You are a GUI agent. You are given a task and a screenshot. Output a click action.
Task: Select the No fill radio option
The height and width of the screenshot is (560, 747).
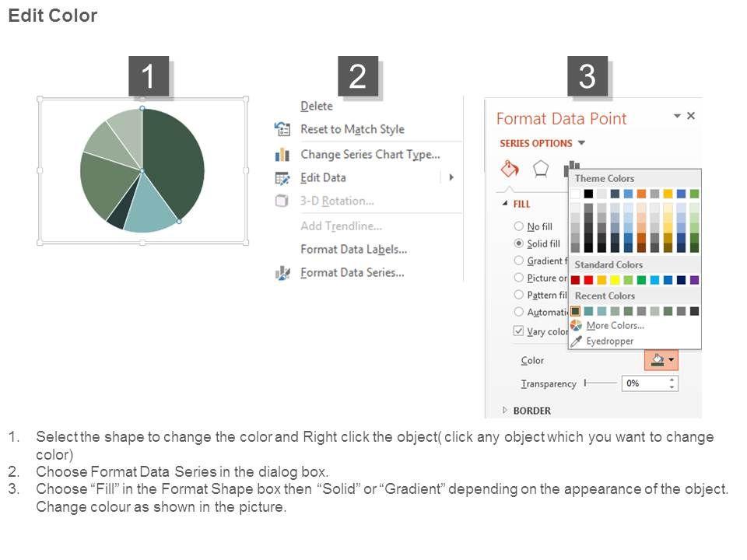[x=518, y=226]
